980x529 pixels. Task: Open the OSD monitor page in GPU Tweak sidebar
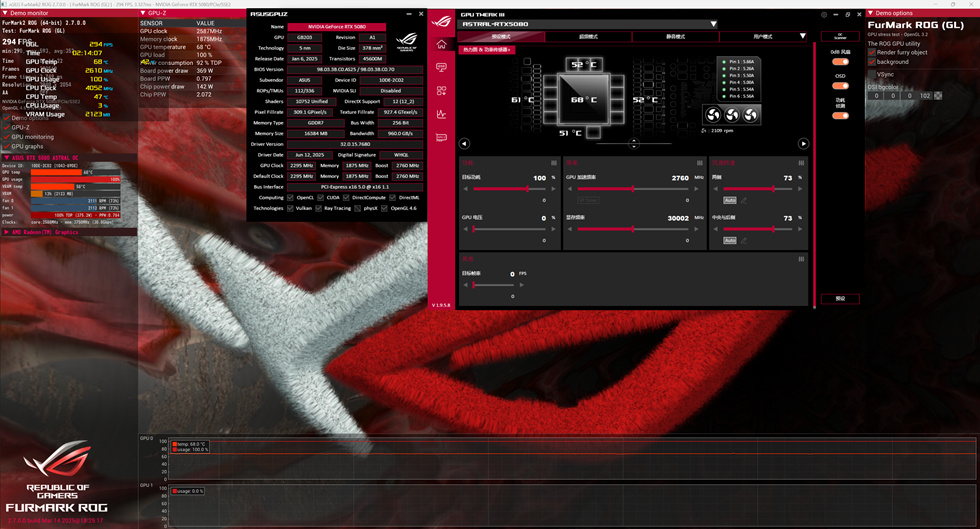point(441,68)
